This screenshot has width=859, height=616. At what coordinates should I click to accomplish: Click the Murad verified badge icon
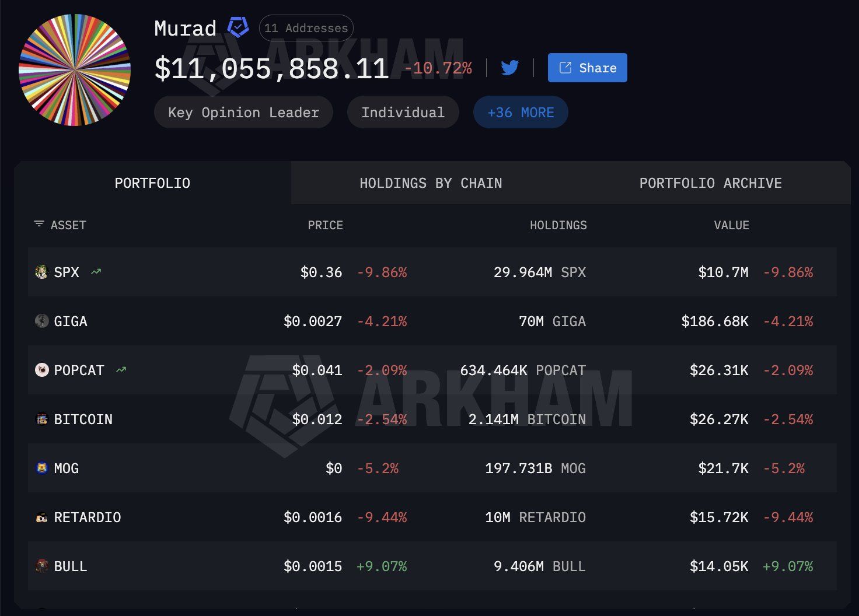[238, 27]
